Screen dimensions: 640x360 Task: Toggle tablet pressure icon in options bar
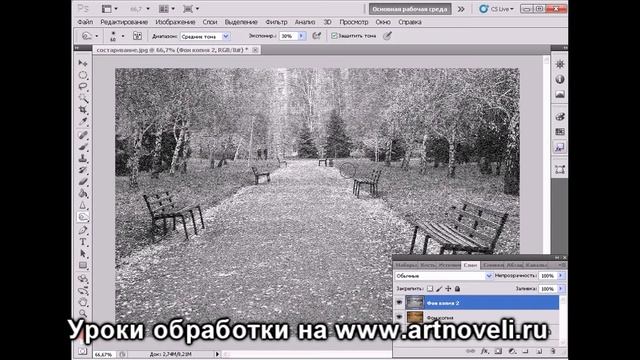[x=387, y=36]
